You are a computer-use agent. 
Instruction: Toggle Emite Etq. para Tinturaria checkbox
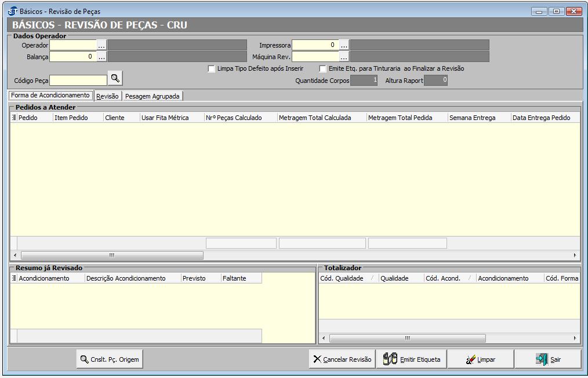pyautogui.click(x=323, y=68)
